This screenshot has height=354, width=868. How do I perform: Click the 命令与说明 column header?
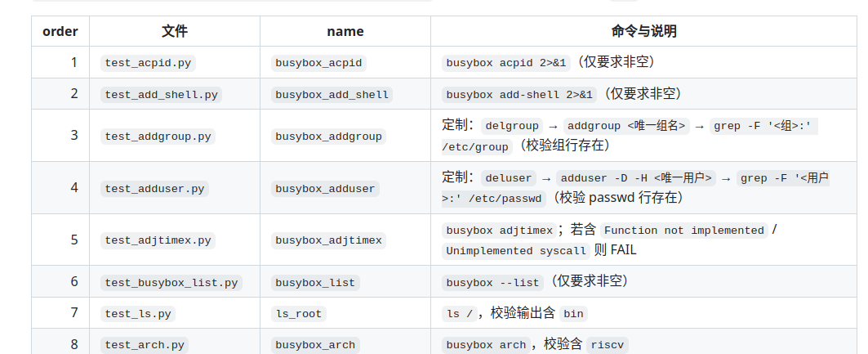pyautogui.click(x=643, y=31)
